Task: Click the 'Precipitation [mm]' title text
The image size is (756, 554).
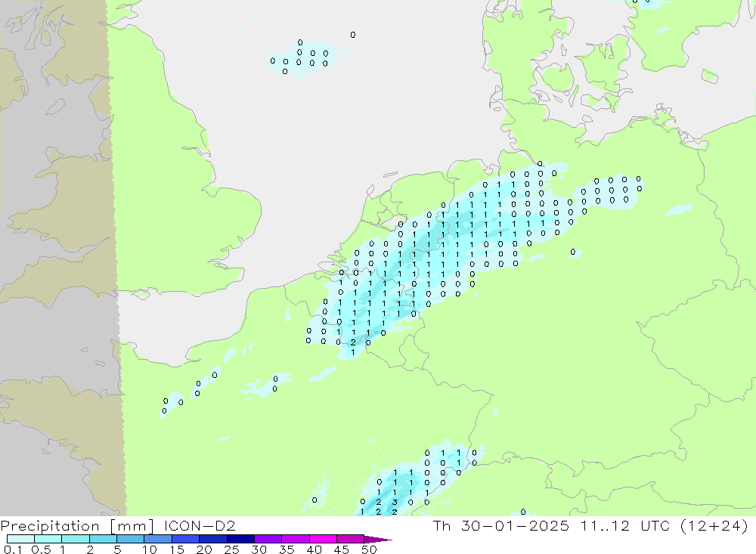Action: [x=77, y=525]
